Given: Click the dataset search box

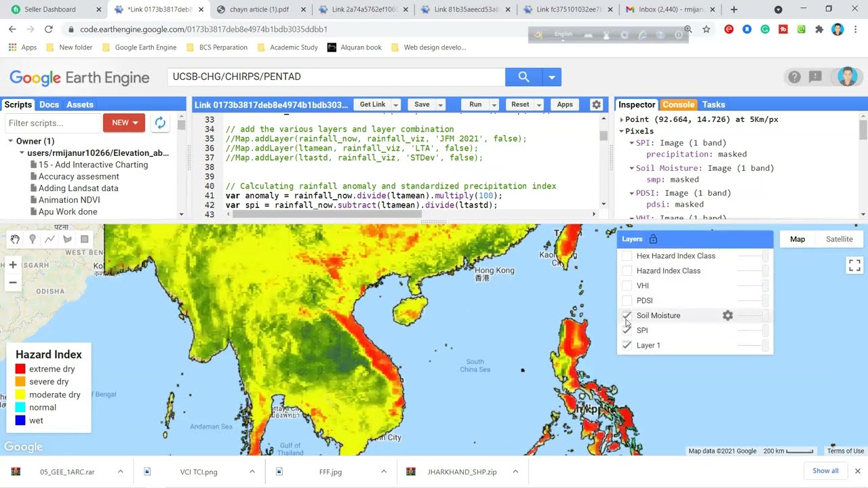Looking at the screenshot, I should (x=336, y=77).
